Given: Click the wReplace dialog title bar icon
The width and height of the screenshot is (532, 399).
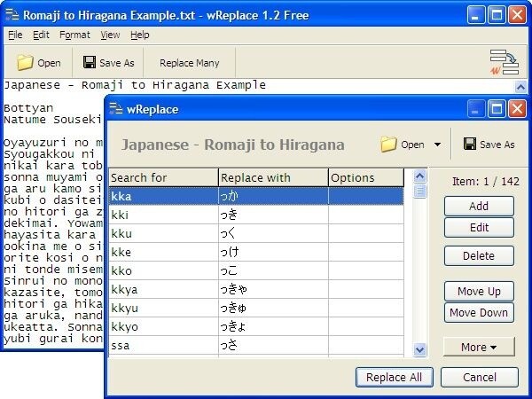Looking at the screenshot, I should click(116, 109).
